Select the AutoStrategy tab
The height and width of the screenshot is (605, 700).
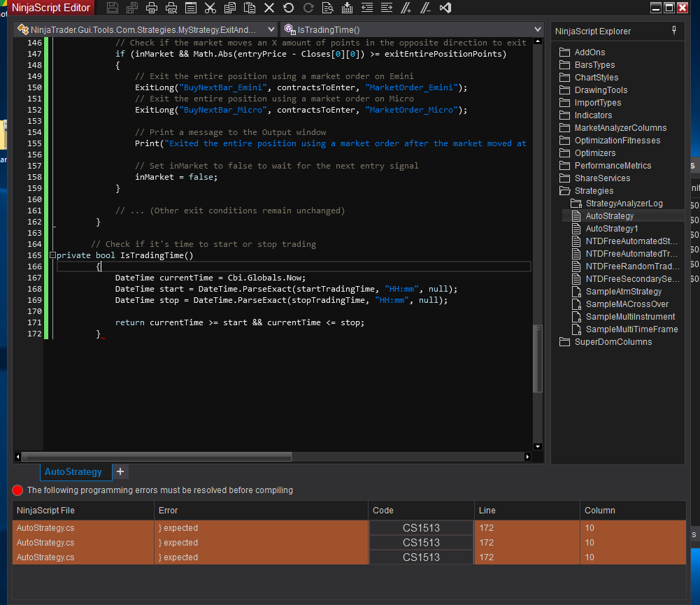point(73,472)
